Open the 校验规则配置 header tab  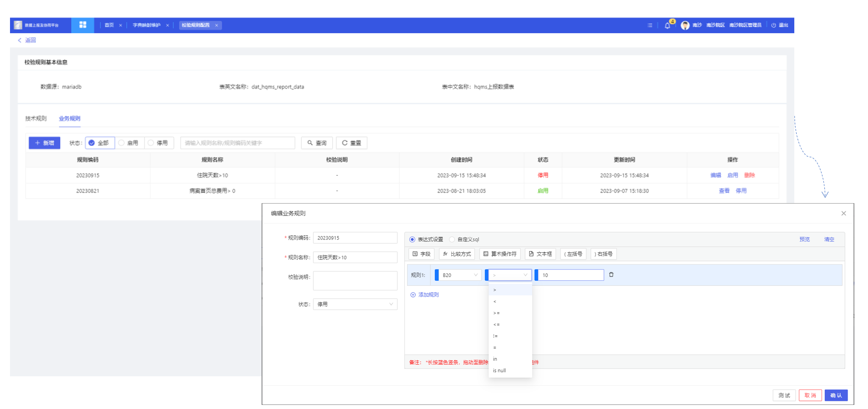pos(196,25)
